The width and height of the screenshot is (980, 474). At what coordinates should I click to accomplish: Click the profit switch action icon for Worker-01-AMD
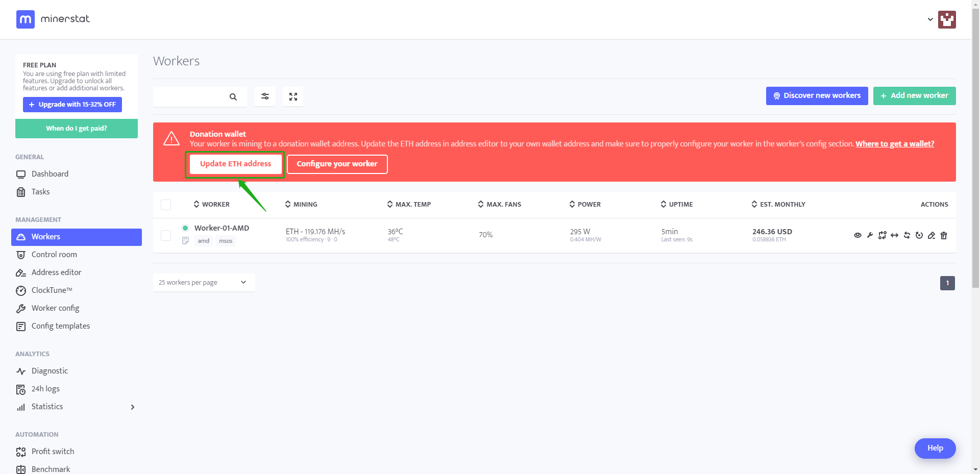click(x=882, y=235)
